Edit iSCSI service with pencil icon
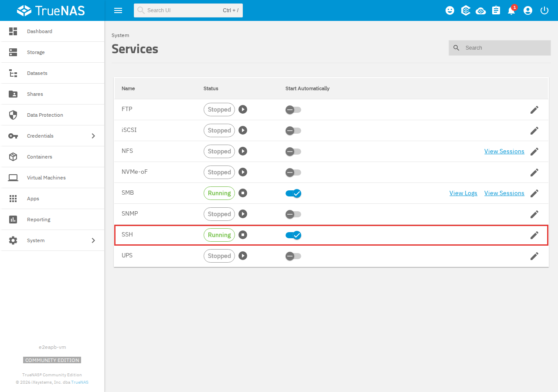The width and height of the screenshot is (558, 392). coord(534,131)
